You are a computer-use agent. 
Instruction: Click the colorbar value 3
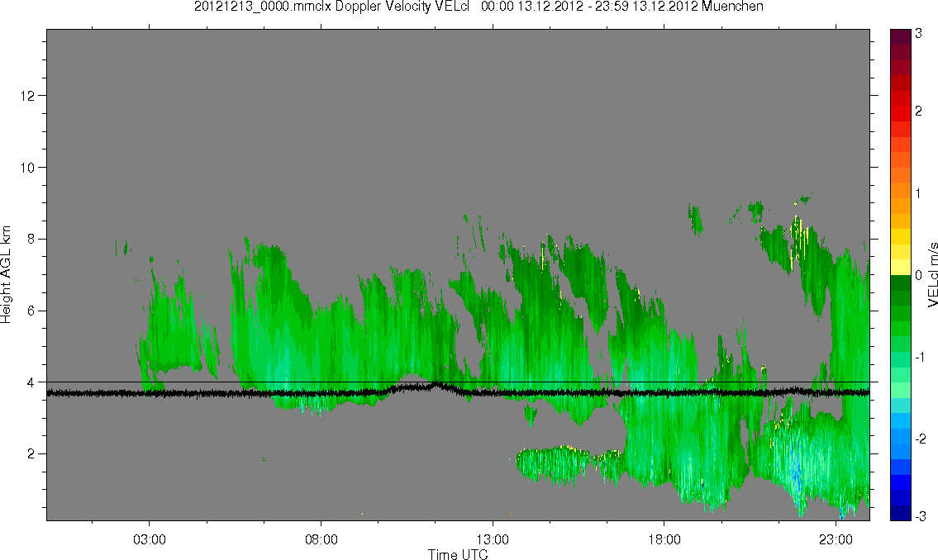point(919,34)
